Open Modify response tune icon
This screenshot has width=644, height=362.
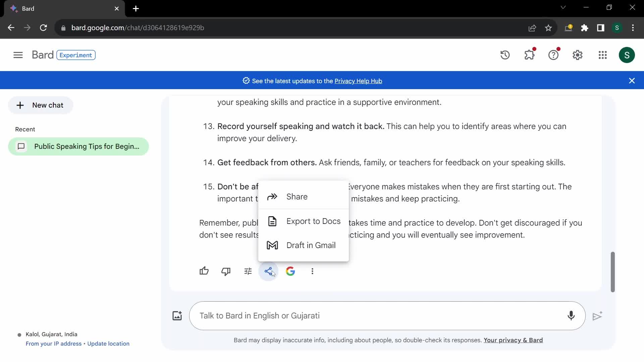248,271
